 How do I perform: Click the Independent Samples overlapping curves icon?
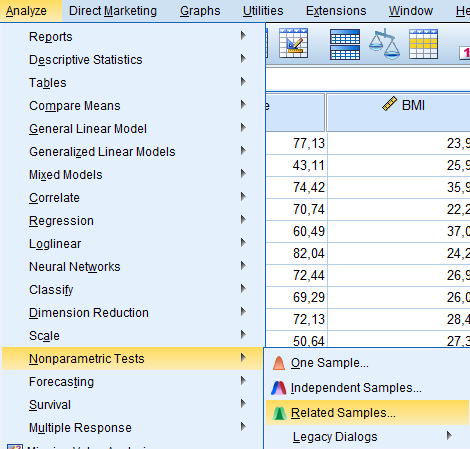[279, 388]
